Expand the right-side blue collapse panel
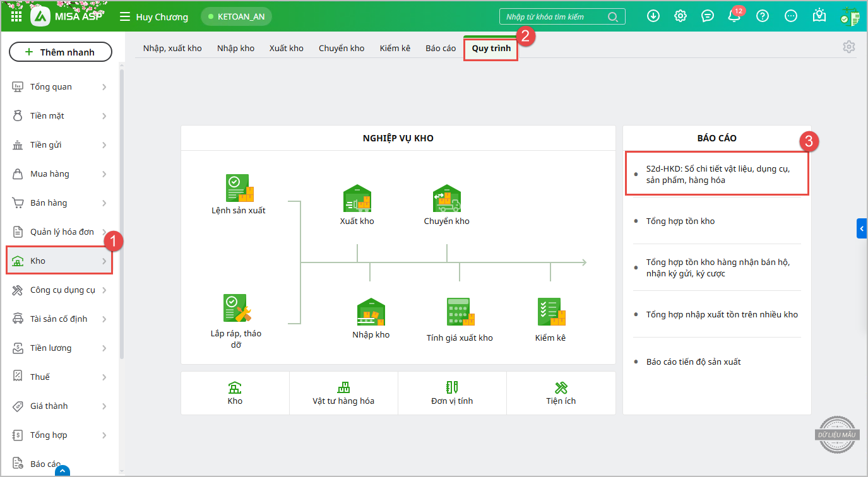Screen dimensions: 868x477 [862, 228]
